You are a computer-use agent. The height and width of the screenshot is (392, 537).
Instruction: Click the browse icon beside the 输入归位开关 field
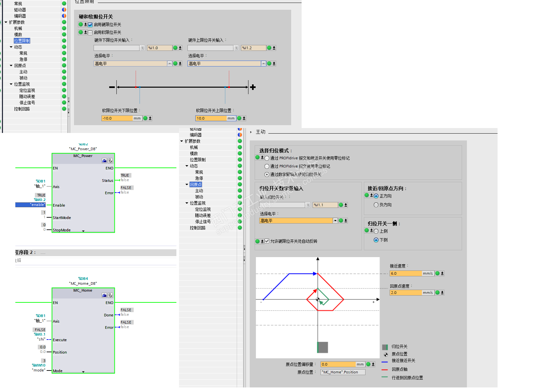(x=308, y=205)
